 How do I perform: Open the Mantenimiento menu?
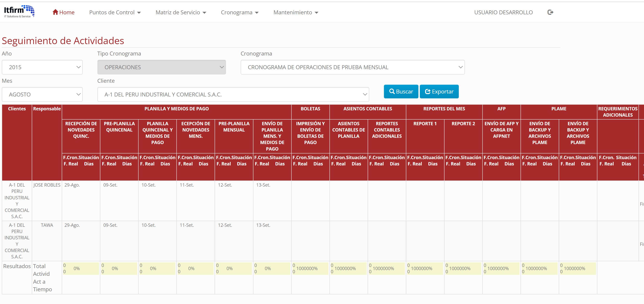[x=293, y=12]
